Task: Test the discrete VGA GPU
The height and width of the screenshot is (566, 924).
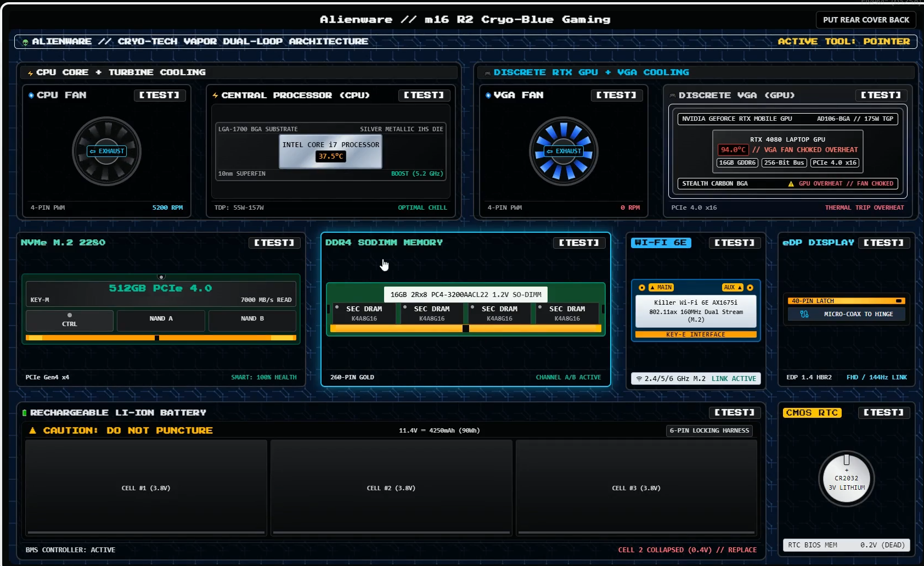Action: [881, 95]
